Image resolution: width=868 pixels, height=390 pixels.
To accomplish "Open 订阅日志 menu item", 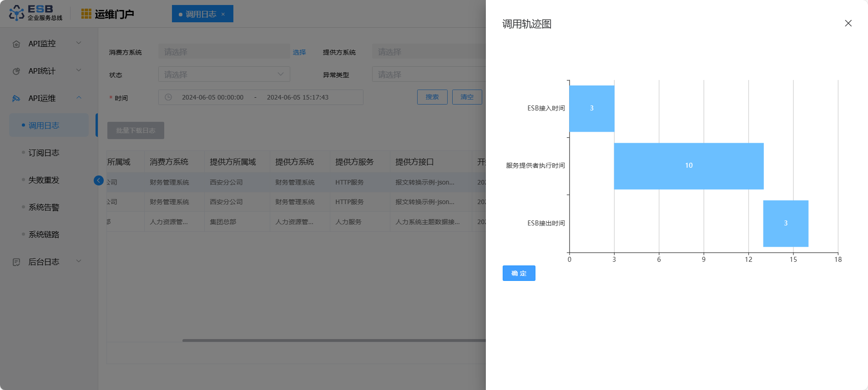I will coord(44,153).
